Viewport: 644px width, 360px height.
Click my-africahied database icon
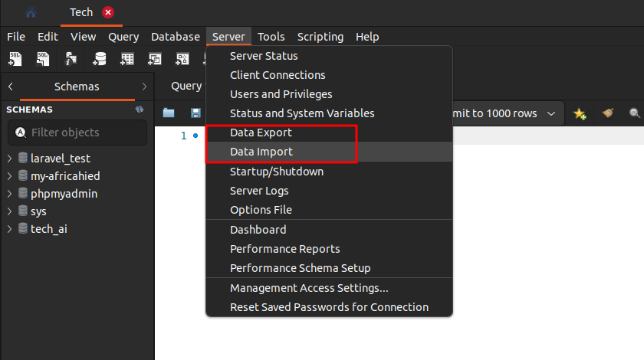pyautogui.click(x=23, y=175)
